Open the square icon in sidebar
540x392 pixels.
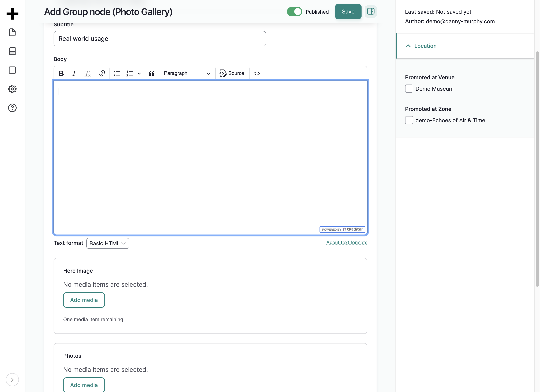(x=12, y=70)
